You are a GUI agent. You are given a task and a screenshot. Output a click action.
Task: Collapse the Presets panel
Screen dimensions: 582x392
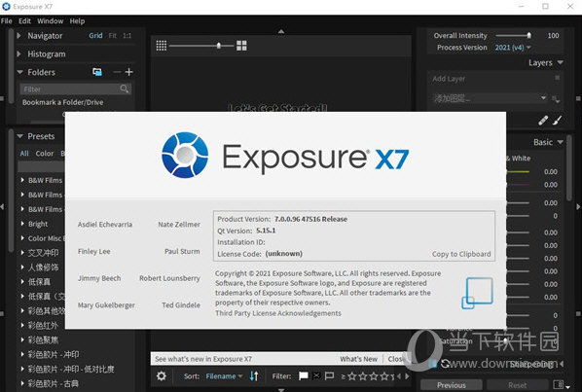tap(20, 136)
